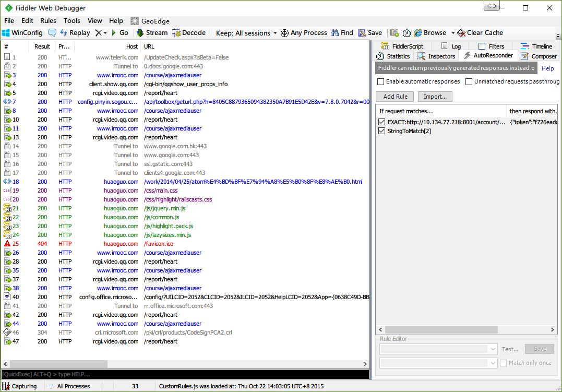Sort sessions by URL column header
562x392 pixels.
255,46
